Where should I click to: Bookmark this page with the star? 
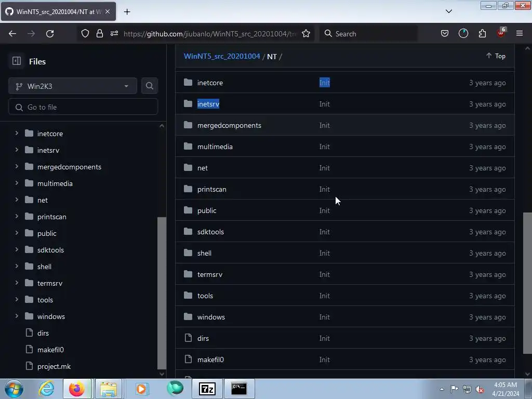point(306,34)
